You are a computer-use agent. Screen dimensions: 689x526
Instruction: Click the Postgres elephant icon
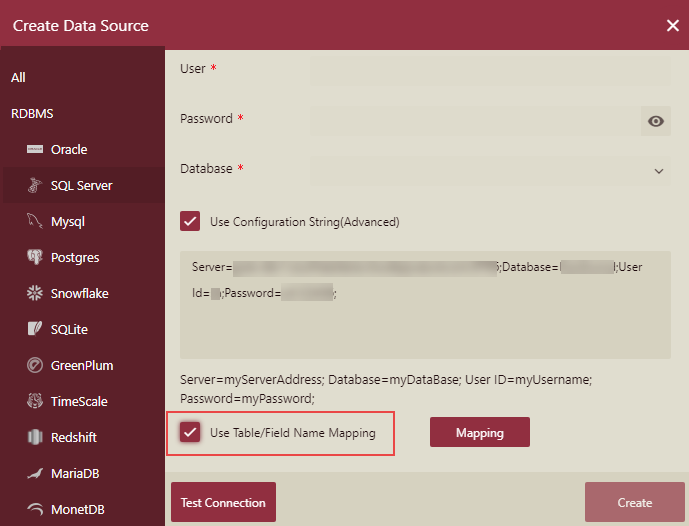[x=35, y=257]
